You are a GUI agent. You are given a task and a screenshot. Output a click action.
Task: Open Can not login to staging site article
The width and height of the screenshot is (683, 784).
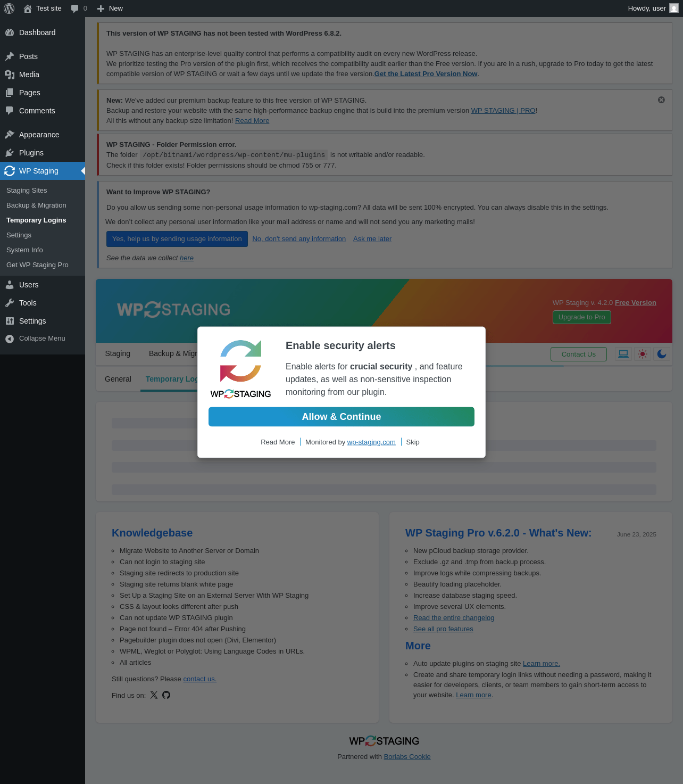pos(162,562)
